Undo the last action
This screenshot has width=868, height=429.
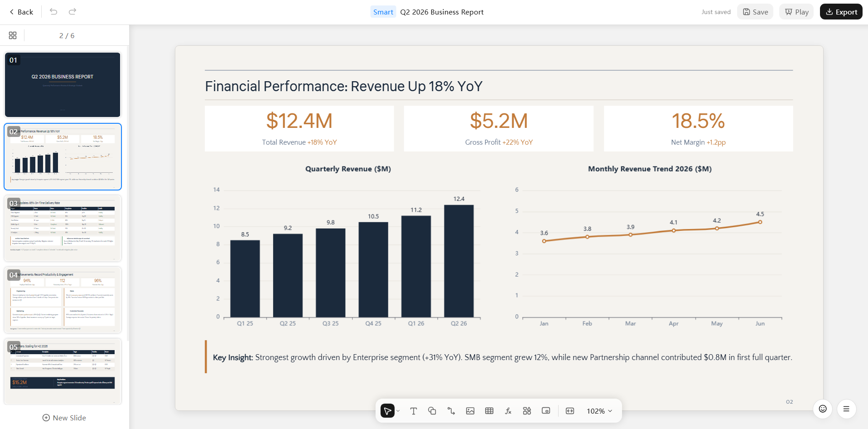coord(53,12)
